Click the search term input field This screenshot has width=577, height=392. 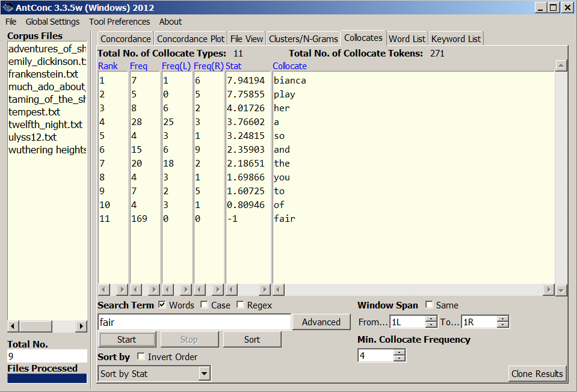coord(194,322)
